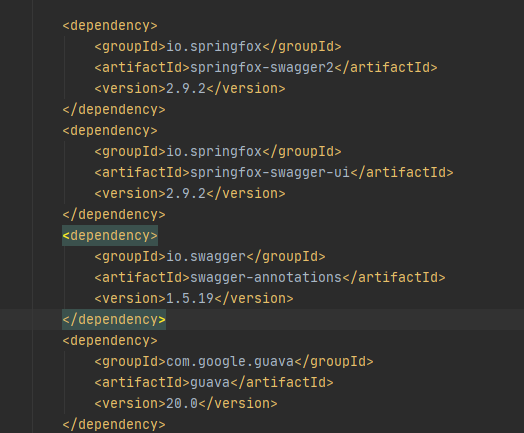Click the last closing dependency tag
This screenshot has height=433, width=524.
tap(114, 424)
